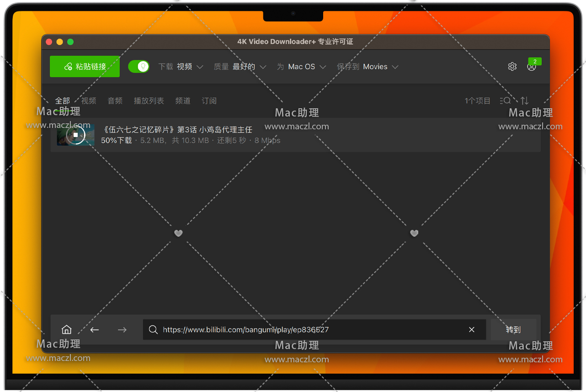Go forward with the right arrow icon
The height and width of the screenshot is (392, 586).
click(122, 329)
